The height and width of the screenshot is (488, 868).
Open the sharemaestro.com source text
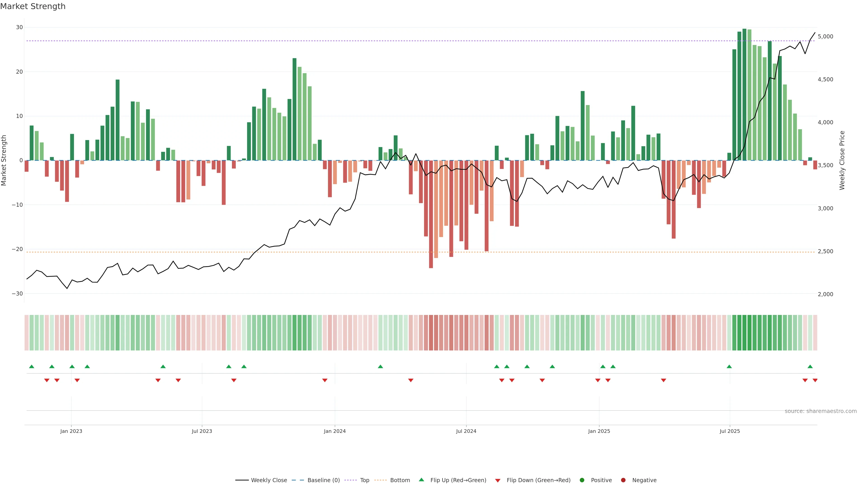point(821,411)
